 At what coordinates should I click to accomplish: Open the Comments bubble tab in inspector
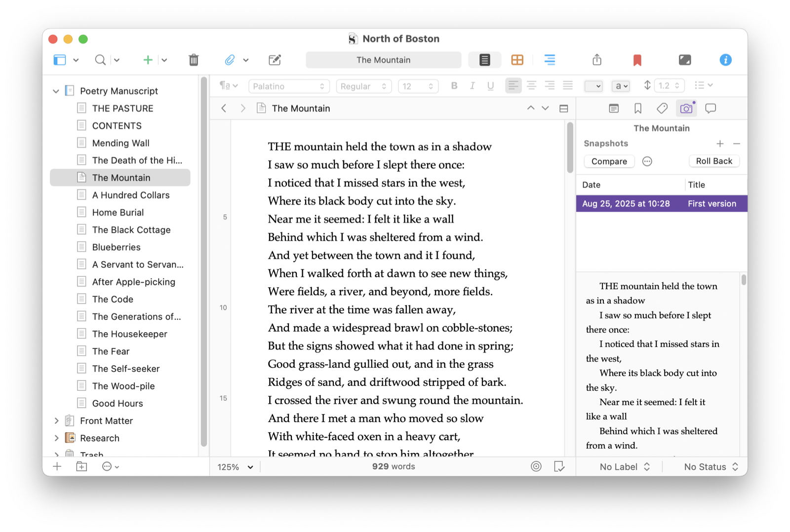pyautogui.click(x=711, y=109)
